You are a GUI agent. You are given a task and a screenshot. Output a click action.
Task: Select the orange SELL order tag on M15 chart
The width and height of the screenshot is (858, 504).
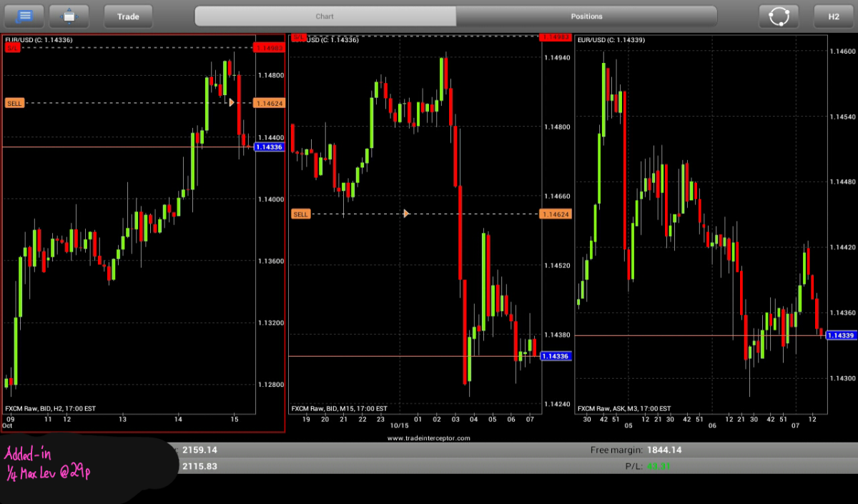tap(301, 214)
